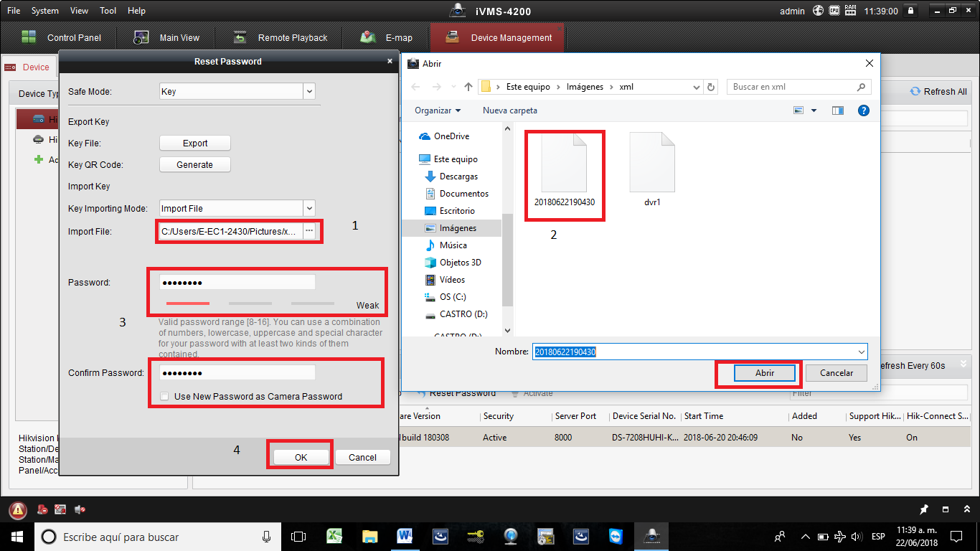Switch to the Main View tab
The height and width of the screenshot is (551, 980).
coord(166,37)
